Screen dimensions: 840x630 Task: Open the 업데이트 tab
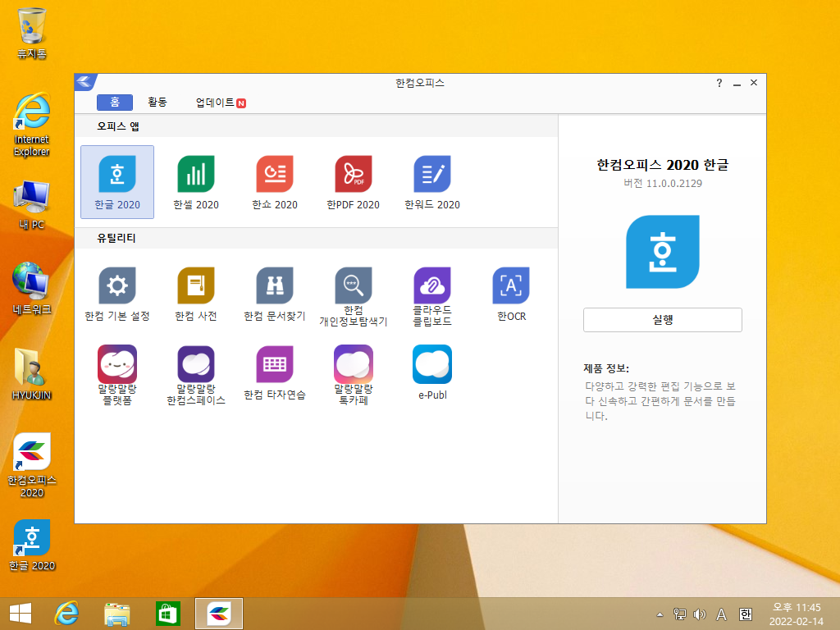coord(221,103)
